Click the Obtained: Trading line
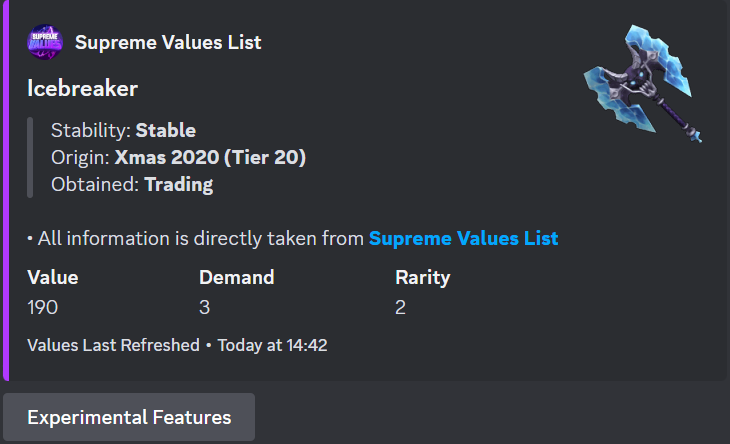Image resolution: width=730 pixels, height=444 pixels. tap(132, 184)
